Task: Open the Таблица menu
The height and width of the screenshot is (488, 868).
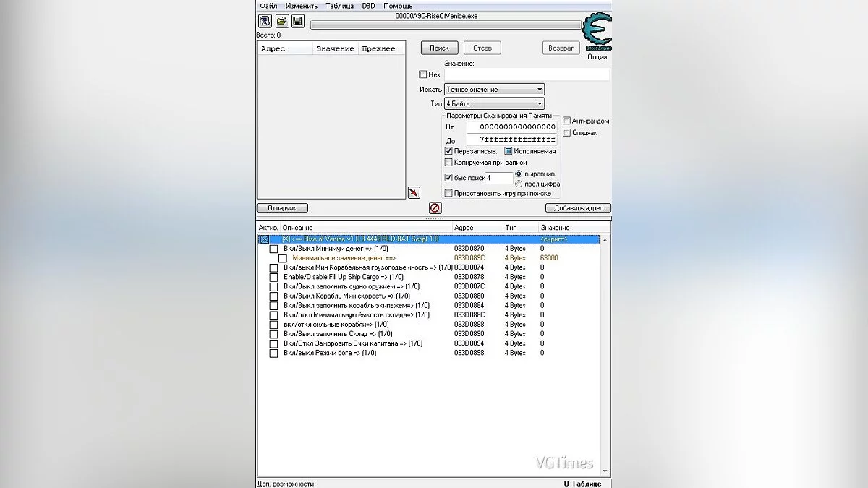Action: pyautogui.click(x=339, y=6)
